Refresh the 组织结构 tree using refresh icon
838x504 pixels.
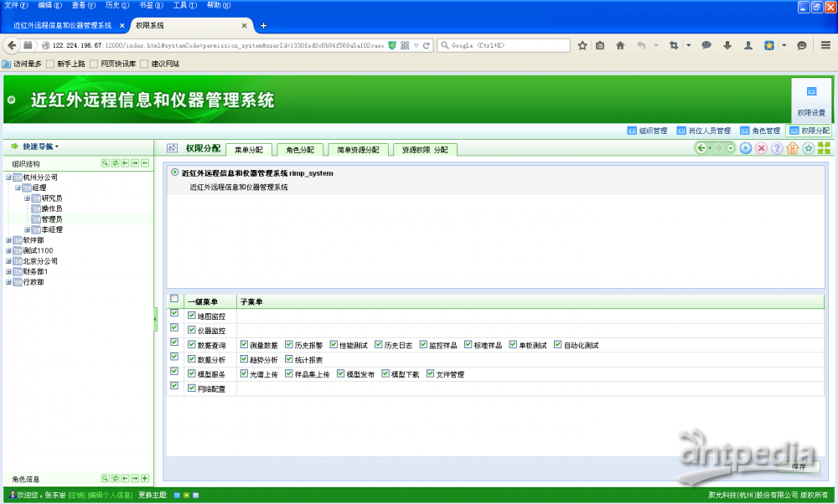[x=116, y=163]
